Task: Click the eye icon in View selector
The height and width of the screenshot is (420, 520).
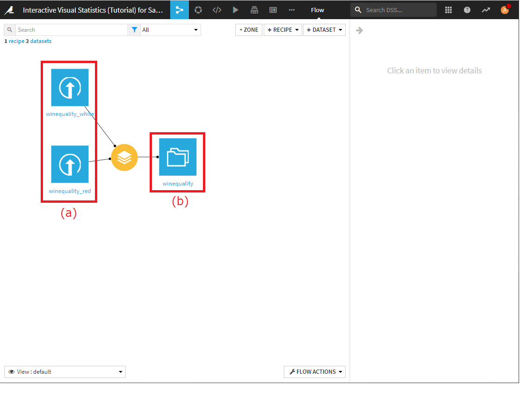Action: 11,371
